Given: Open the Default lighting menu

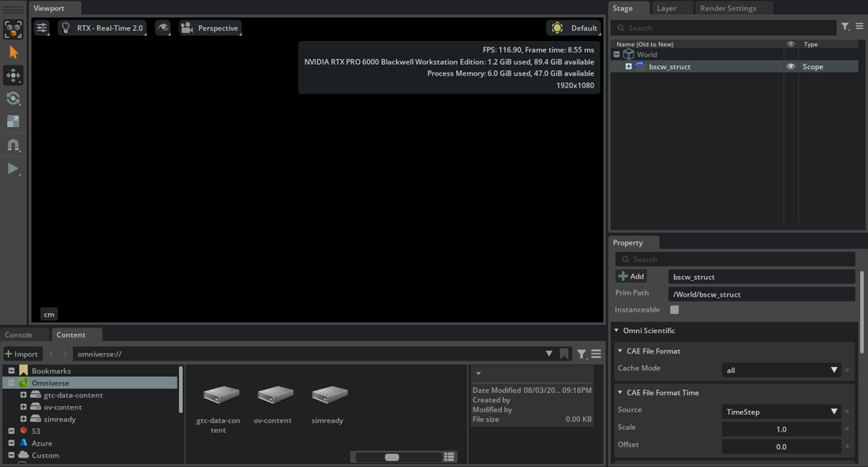Looking at the screenshot, I should pyautogui.click(x=575, y=28).
